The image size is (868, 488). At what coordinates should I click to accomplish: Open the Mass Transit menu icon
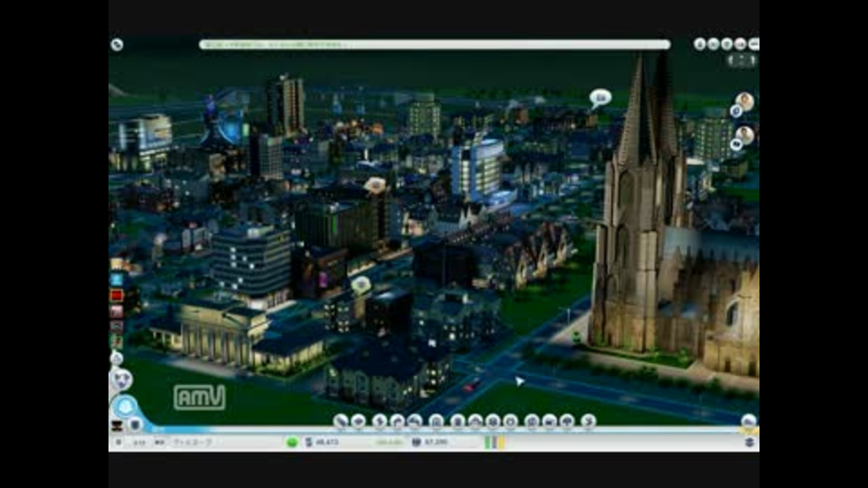[x=549, y=422]
